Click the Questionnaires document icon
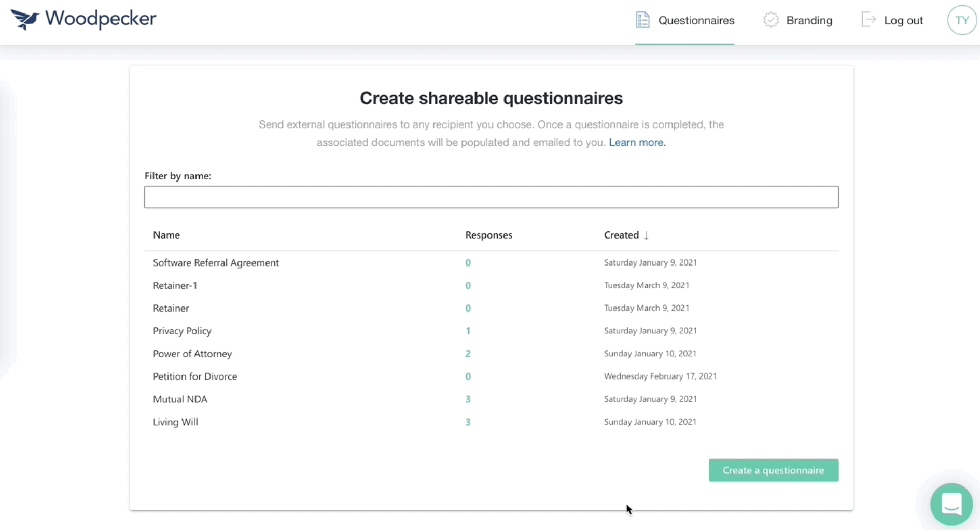The image size is (980, 530). (642, 20)
